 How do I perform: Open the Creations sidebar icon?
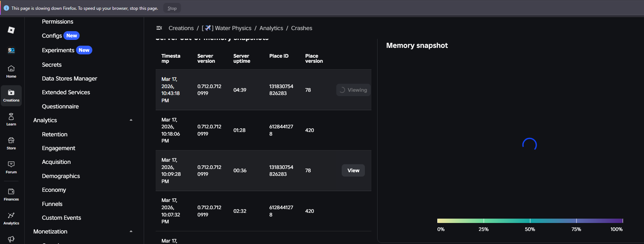click(x=11, y=96)
